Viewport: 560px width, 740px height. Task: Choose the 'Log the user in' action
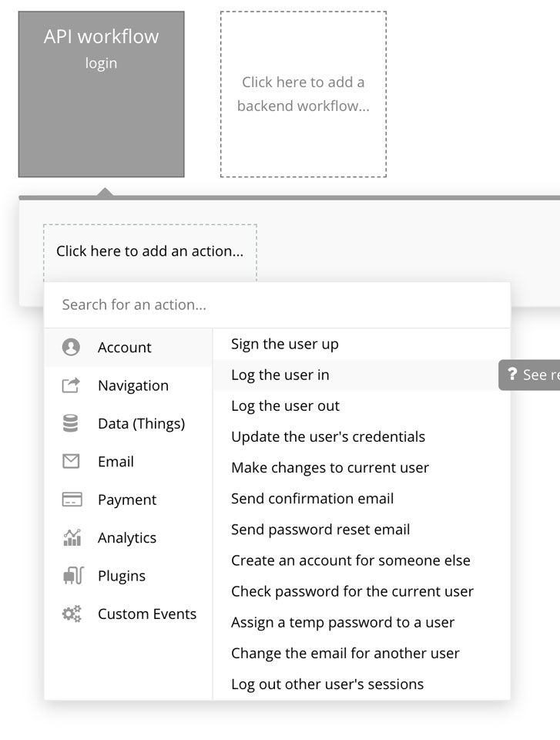point(280,375)
